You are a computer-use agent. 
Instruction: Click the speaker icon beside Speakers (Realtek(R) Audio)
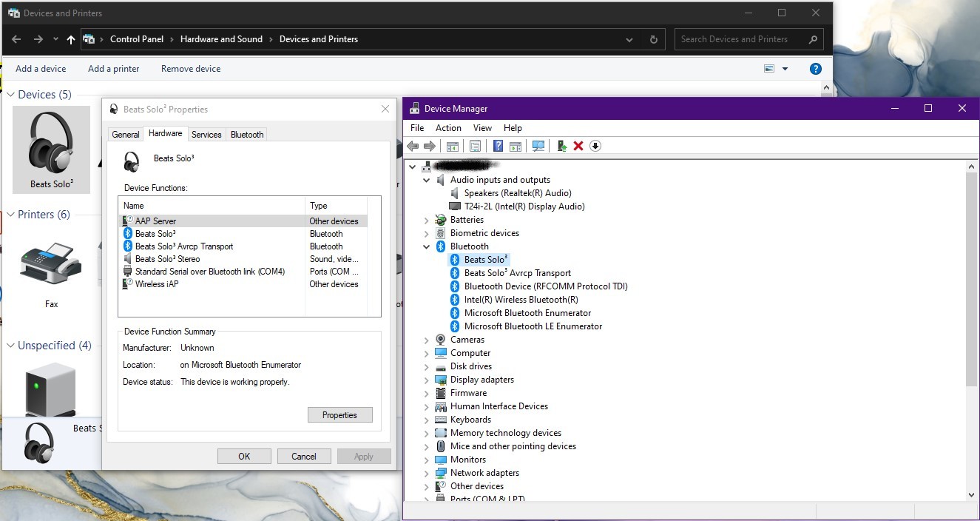tap(455, 193)
